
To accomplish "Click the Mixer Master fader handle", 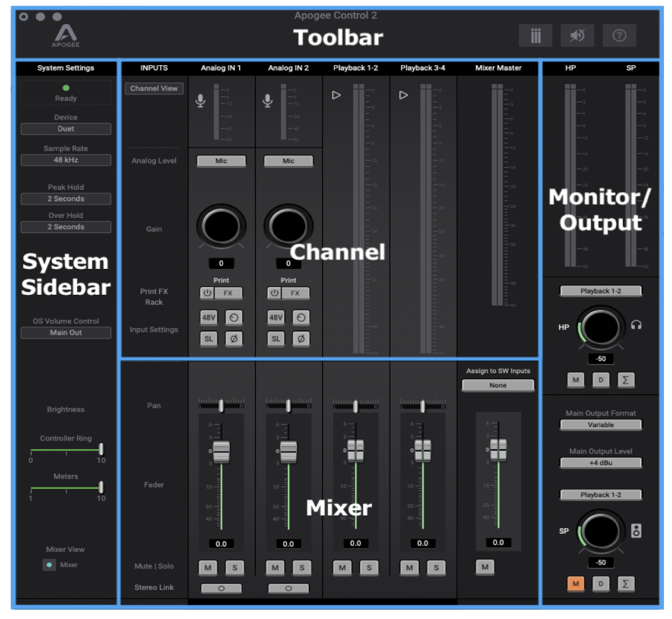I will [498, 450].
